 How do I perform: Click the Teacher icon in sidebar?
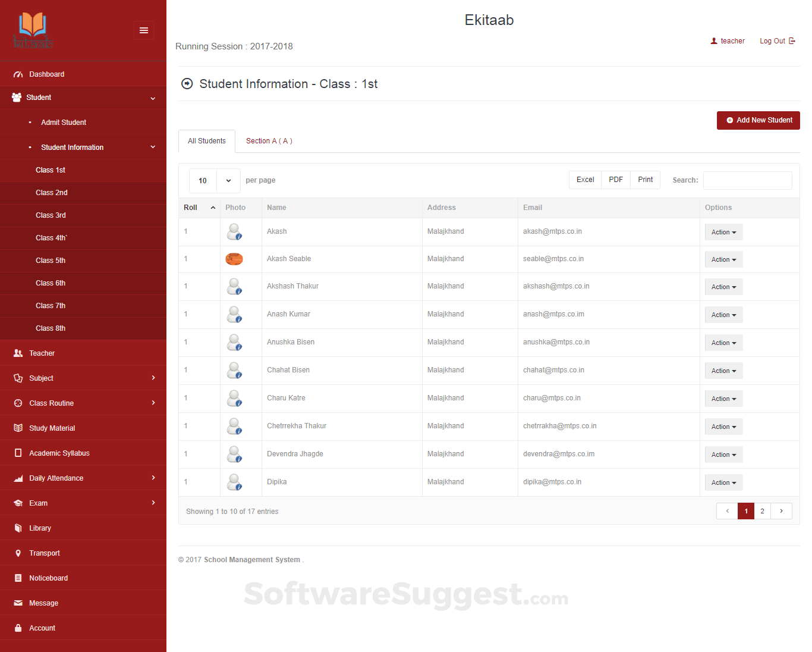(x=18, y=353)
